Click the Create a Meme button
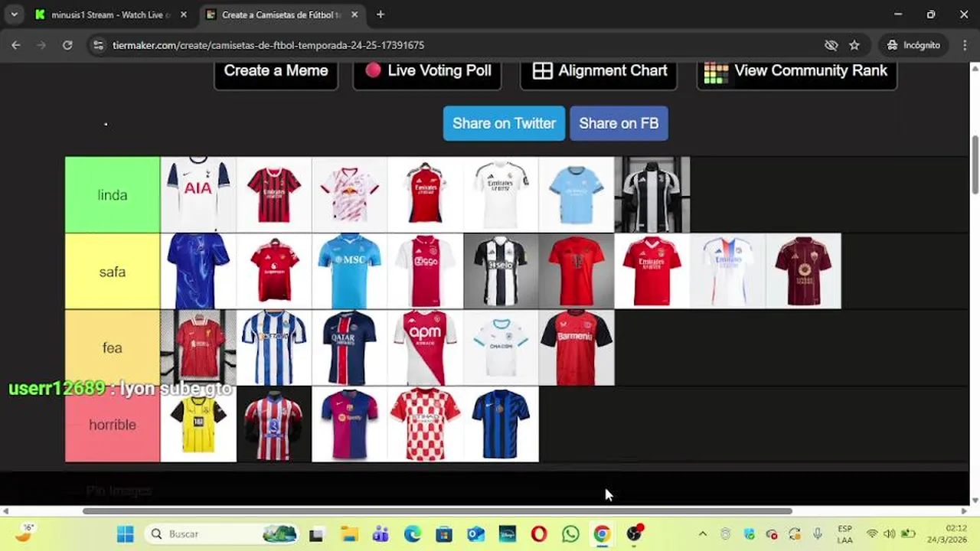The height and width of the screenshot is (551, 980). 276,71
